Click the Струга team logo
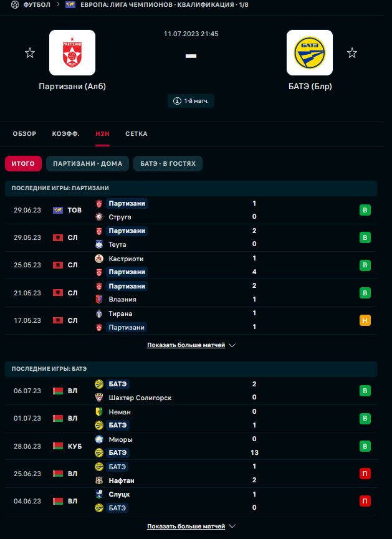Image resolution: width=392 pixels, height=539 pixels. [99, 217]
